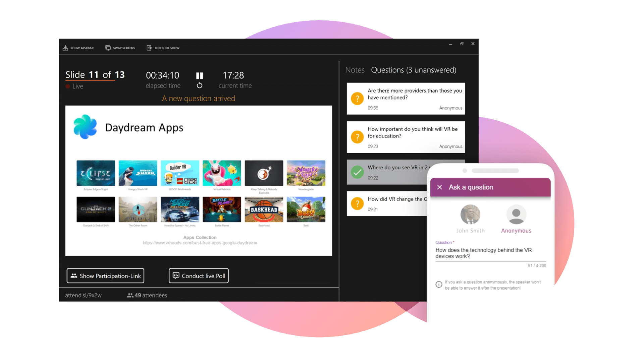The width and height of the screenshot is (644, 362).
Task: Click the reset elapsed timer icon
Action: [x=200, y=85]
